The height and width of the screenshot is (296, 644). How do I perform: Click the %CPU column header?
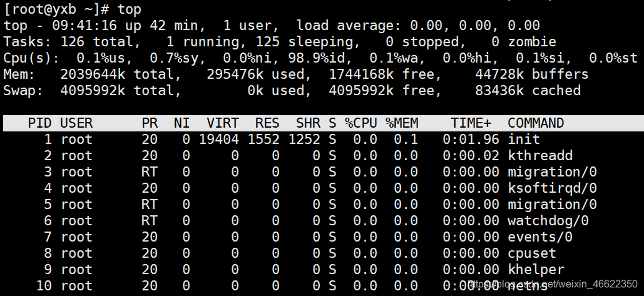361,123
